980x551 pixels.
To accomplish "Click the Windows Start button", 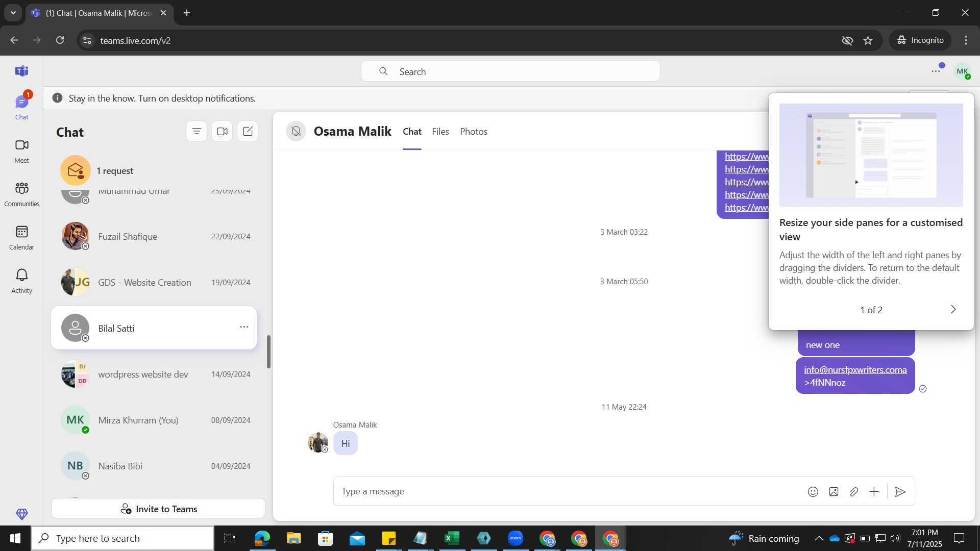I will tap(15, 538).
